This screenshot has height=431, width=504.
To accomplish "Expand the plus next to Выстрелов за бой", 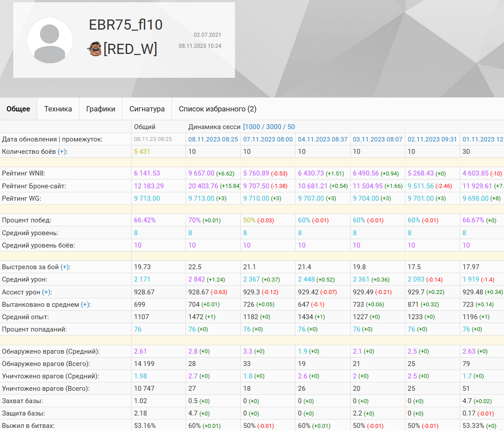I will (x=65, y=267).
